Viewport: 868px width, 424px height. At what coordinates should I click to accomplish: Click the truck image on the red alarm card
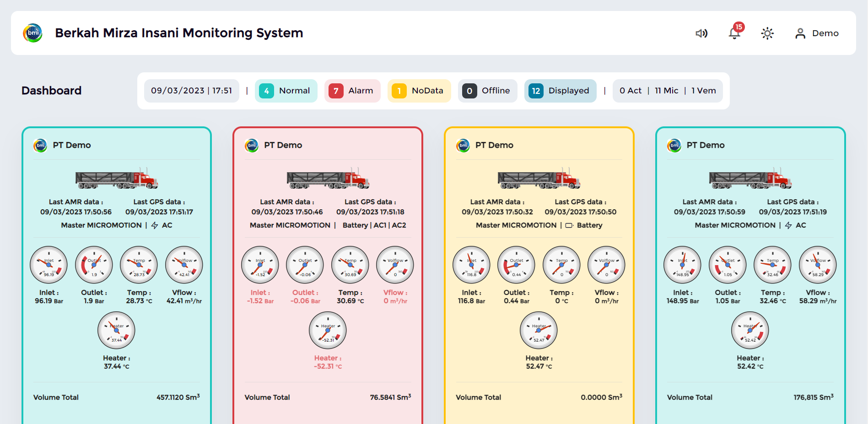point(328,179)
